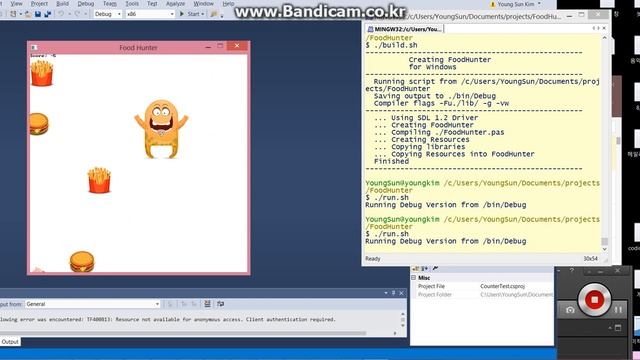Screen dimensions: 640x360
Task: Click the Alphabetical sort icon in Properties
Action: [x=425, y=269]
